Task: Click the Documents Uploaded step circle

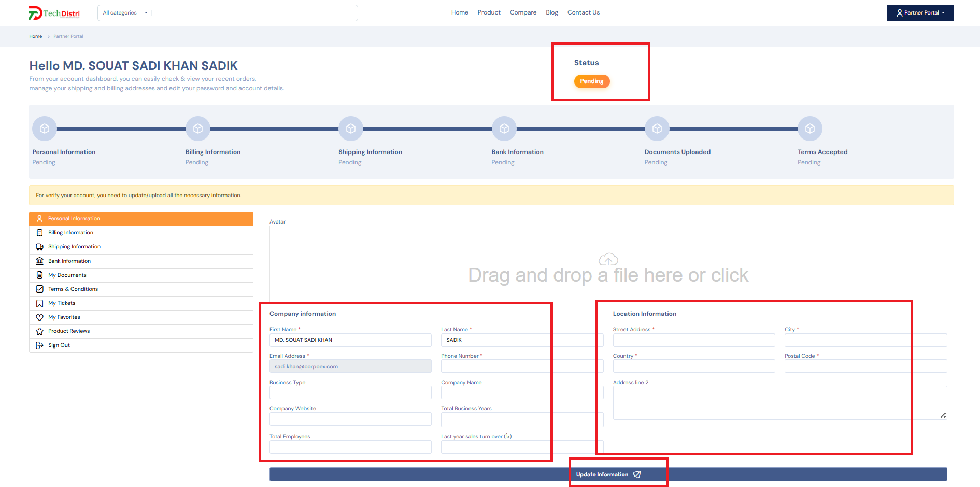Action: (657, 129)
